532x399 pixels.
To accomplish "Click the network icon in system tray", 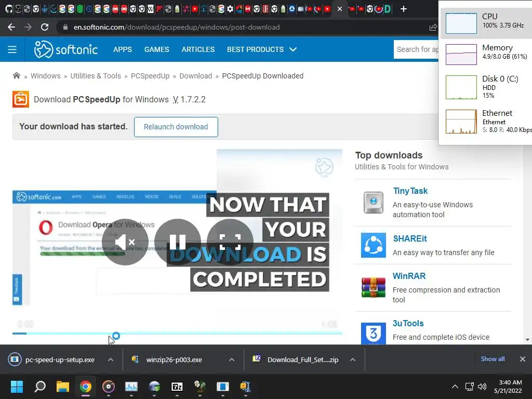I will pos(469,387).
